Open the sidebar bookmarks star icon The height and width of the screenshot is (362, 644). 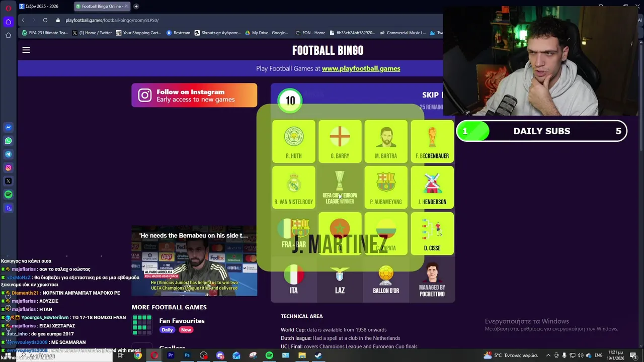tap(8, 35)
